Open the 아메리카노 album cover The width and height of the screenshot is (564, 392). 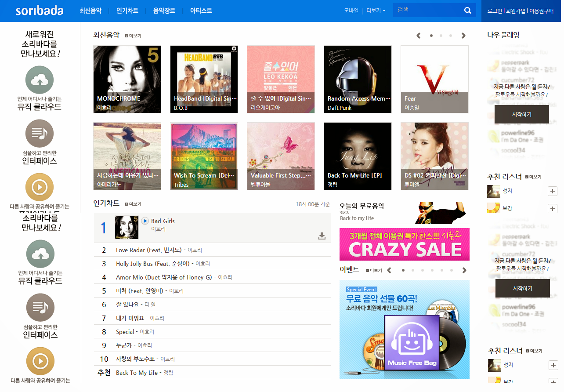[127, 156]
